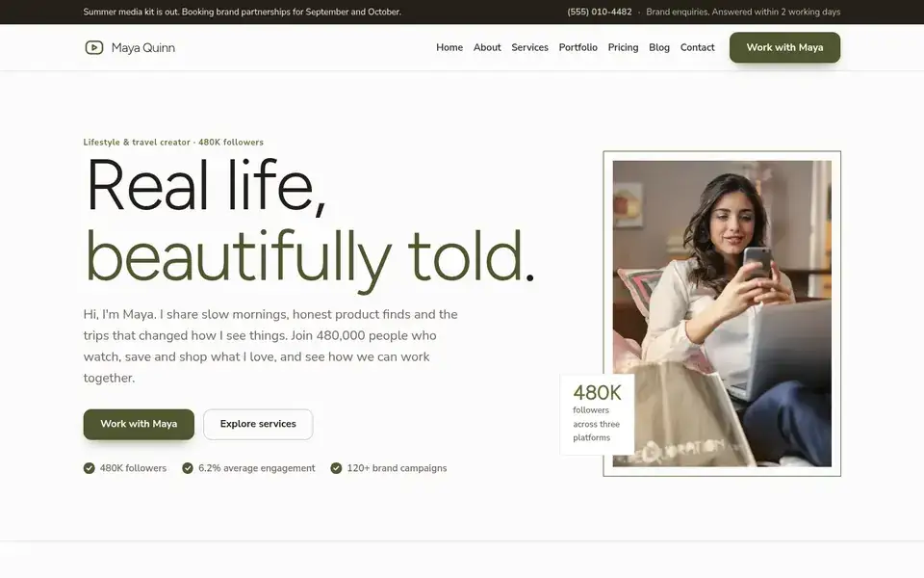Image resolution: width=924 pixels, height=578 pixels.
Task: Click the Maya Quinn play-logo icon
Action: [x=93, y=47]
